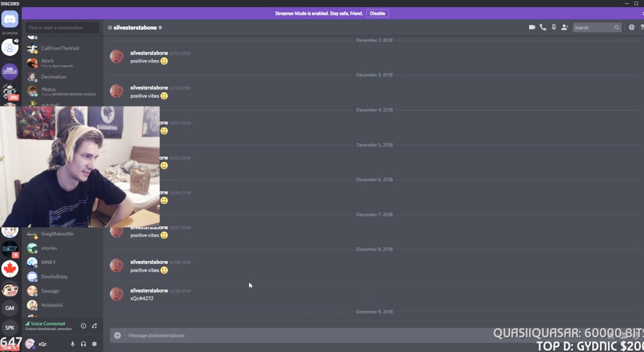Image resolution: width=644 pixels, height=352 pixels.
Task: Open the Canada maple leaf server
Action: coord(10,269)
